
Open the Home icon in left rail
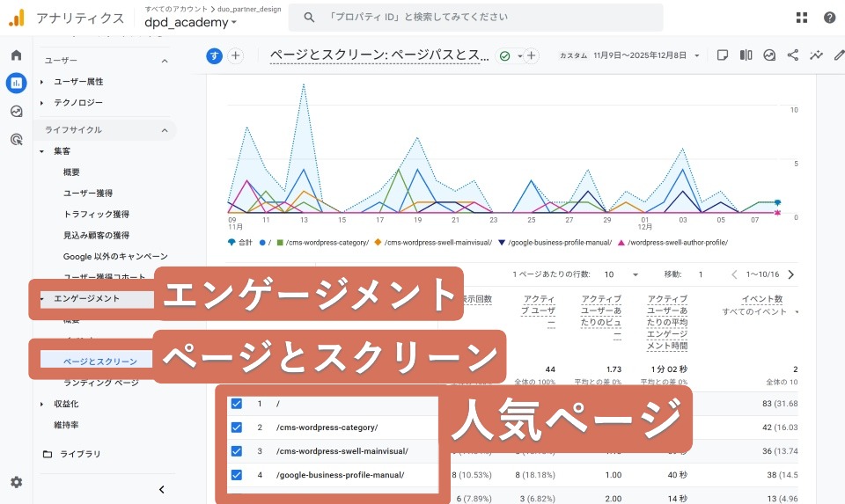coord(16,55)
